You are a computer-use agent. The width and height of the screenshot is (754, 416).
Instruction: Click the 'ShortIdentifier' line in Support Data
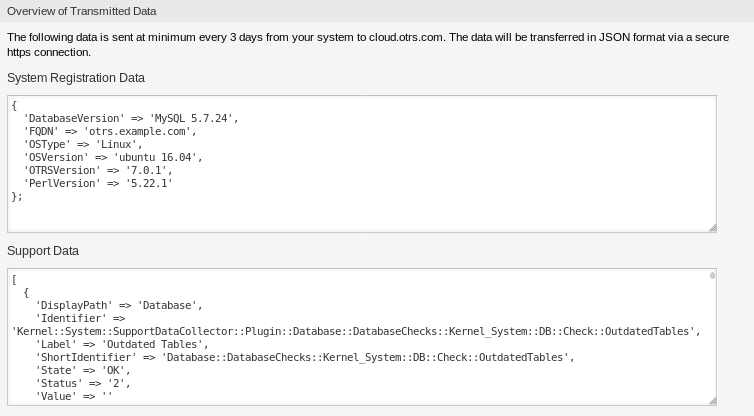point(305,357)
